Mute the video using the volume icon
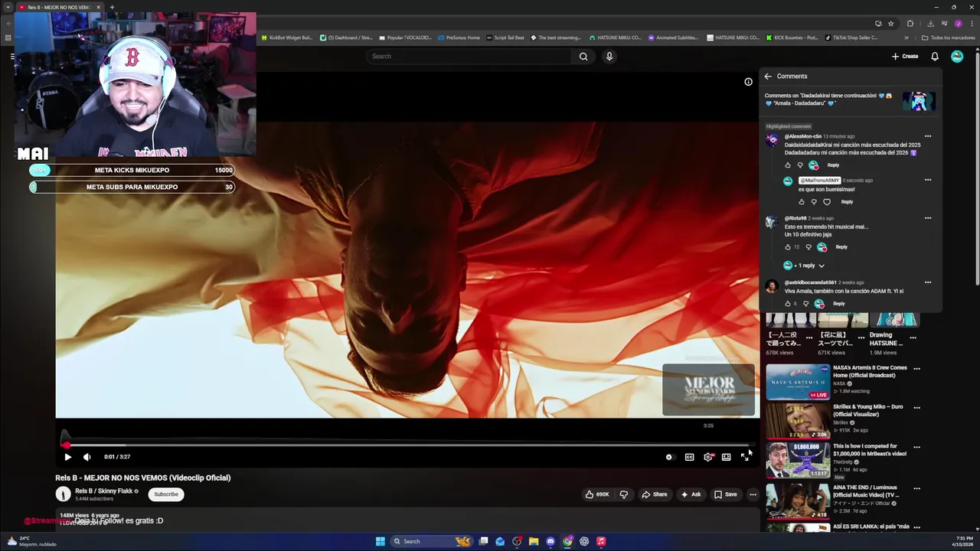The width and height of the screenshot is (980, 551). point(87,457)
